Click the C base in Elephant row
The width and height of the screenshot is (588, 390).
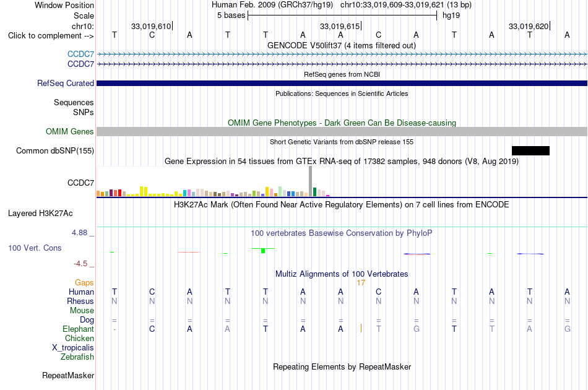(x=152, y=329)
